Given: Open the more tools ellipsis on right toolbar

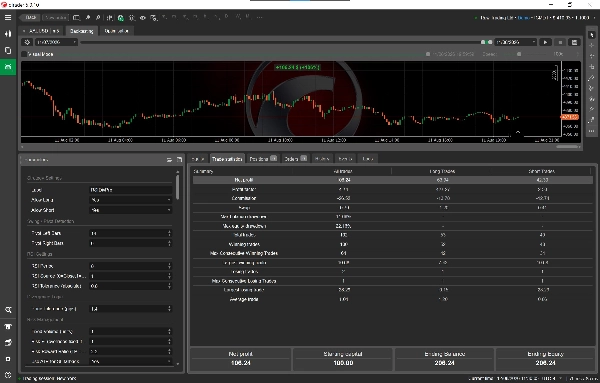Looking at the screenshot, I should pos(592,131).
